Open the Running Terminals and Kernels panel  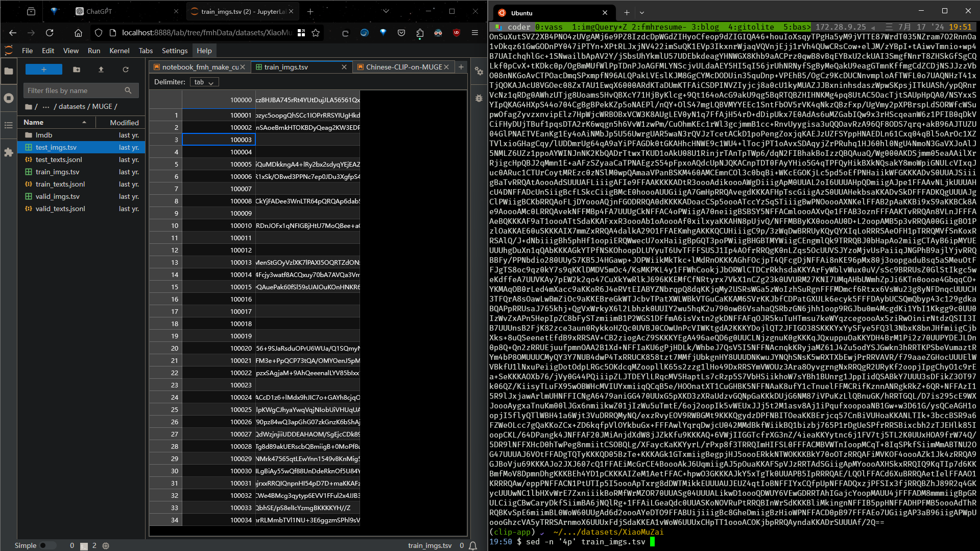pos(9,98)
